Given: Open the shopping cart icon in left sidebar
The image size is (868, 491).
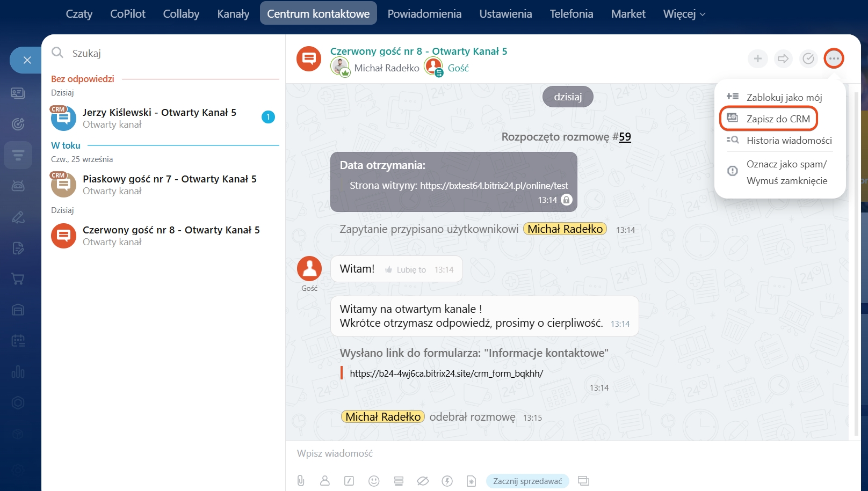Looking at the screenshot, I should 18,279.
